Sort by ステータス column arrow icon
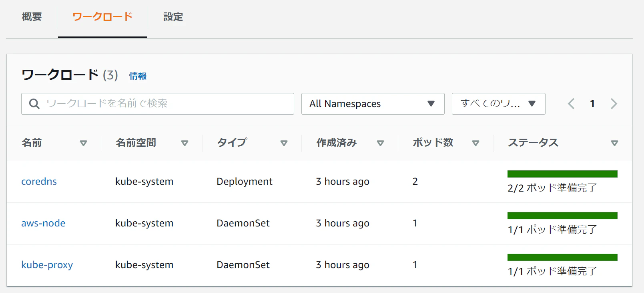Viewport: 644px width, 293px height. (x=614, y=143)
